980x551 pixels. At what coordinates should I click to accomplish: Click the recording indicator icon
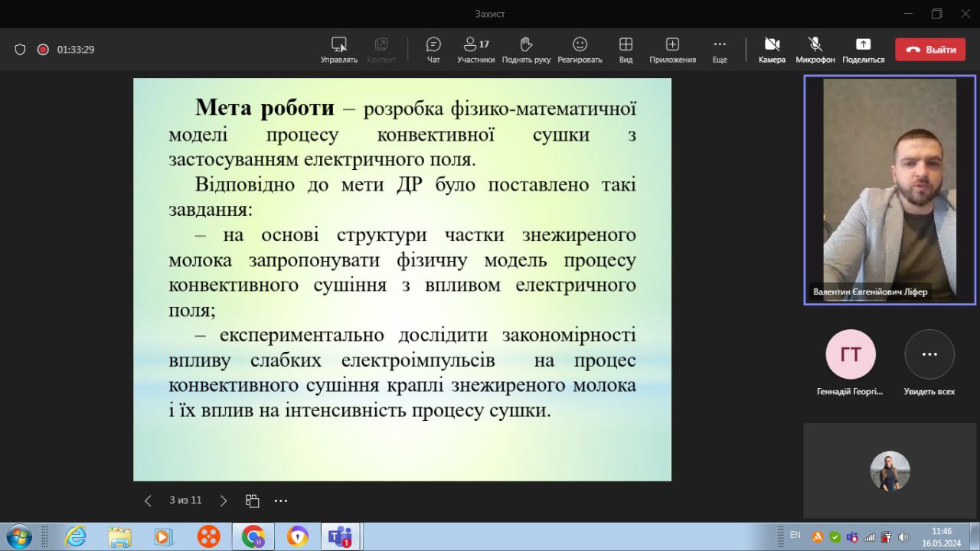(x=43, y=50)
